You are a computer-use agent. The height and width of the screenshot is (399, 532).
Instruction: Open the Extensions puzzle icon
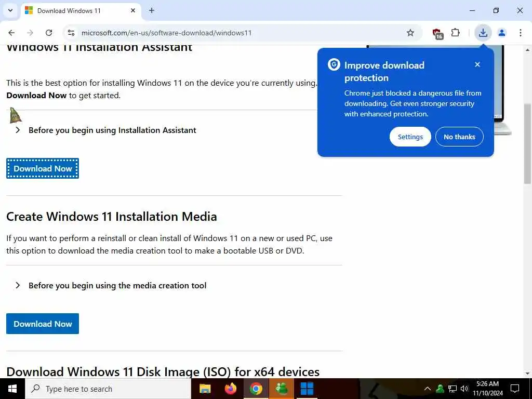pyautogui.click(x=455, y=33)
